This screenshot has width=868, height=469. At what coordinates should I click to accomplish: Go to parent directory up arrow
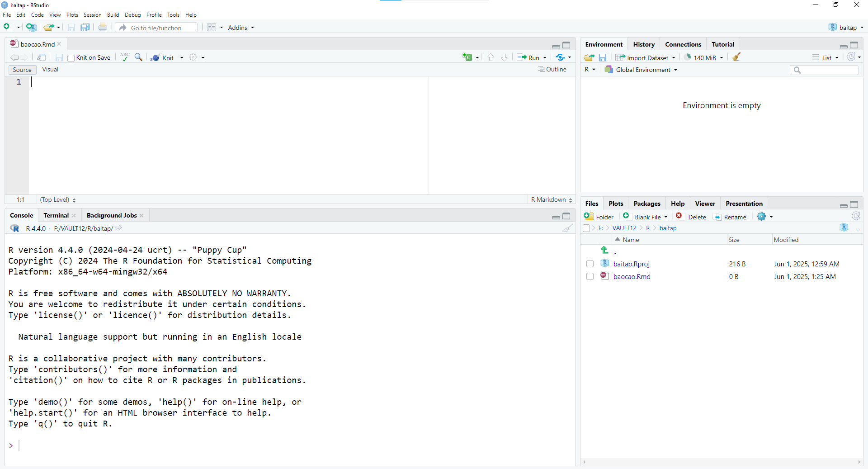(604, 250)
